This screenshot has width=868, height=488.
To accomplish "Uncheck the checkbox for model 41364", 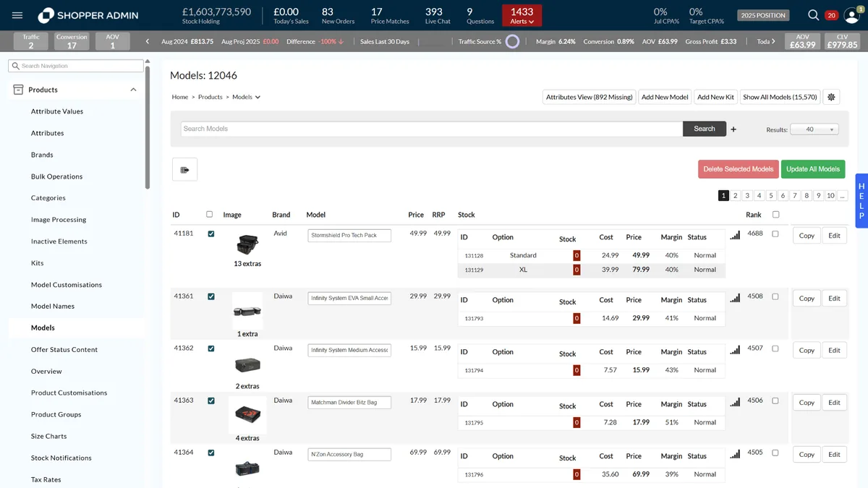I will coord(211,453).
